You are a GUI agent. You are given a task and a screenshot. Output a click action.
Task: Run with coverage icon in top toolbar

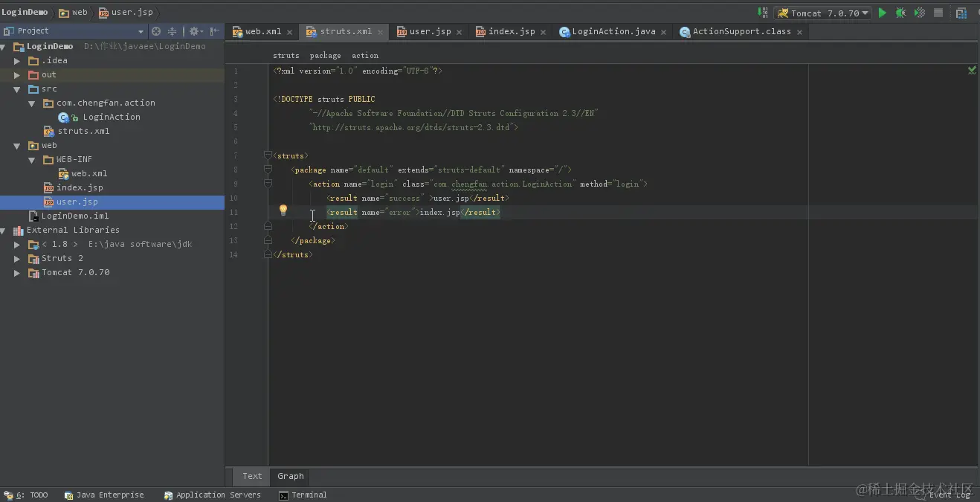click(x=920, y=13)
